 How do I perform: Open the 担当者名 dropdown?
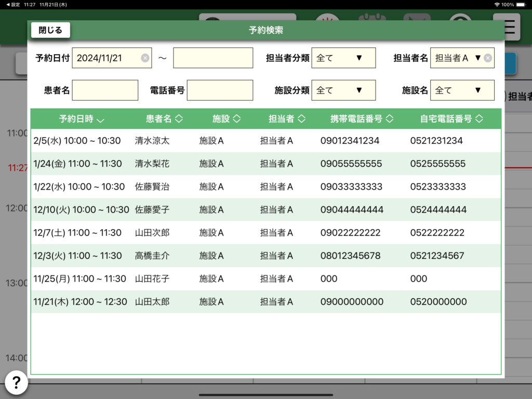(457, 58)
